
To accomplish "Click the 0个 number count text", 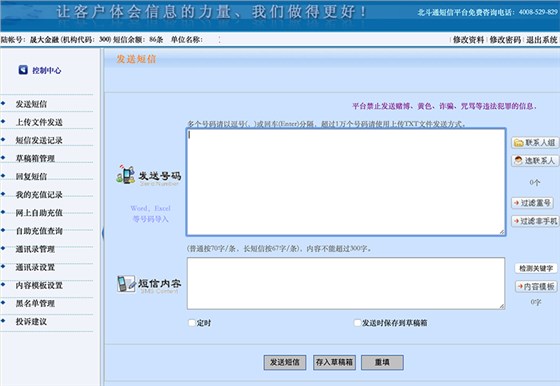I will [x=535, y=183].
